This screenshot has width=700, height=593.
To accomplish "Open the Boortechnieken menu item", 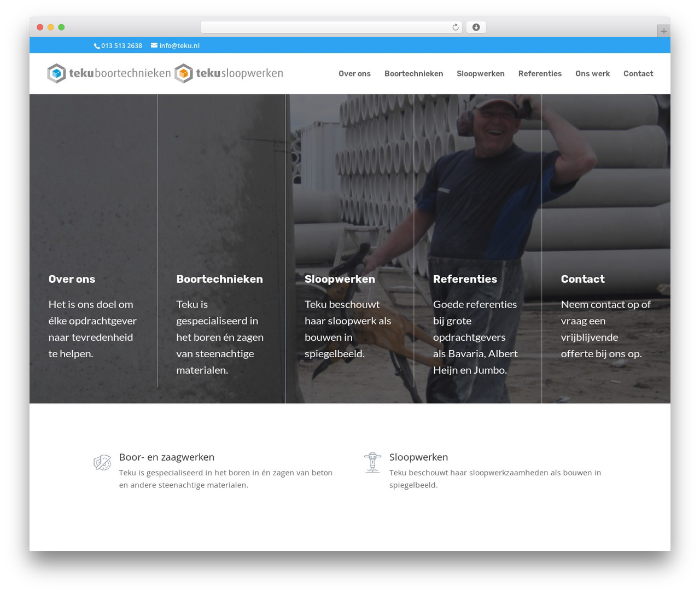I will tap(413, 74).
